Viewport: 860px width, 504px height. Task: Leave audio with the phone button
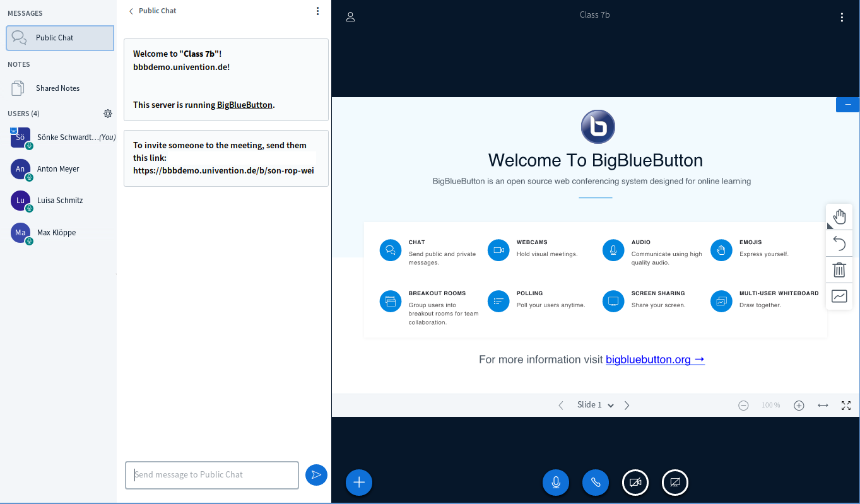(596, 483)
